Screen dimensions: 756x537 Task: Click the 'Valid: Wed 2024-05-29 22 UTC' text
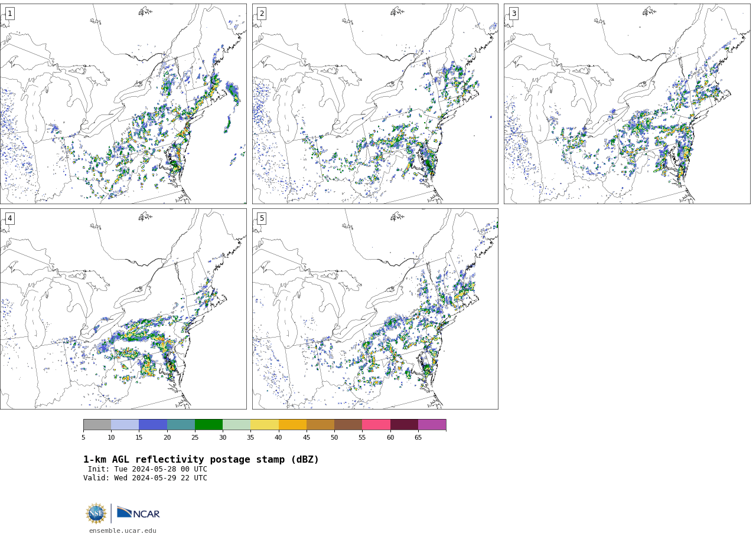145,478
